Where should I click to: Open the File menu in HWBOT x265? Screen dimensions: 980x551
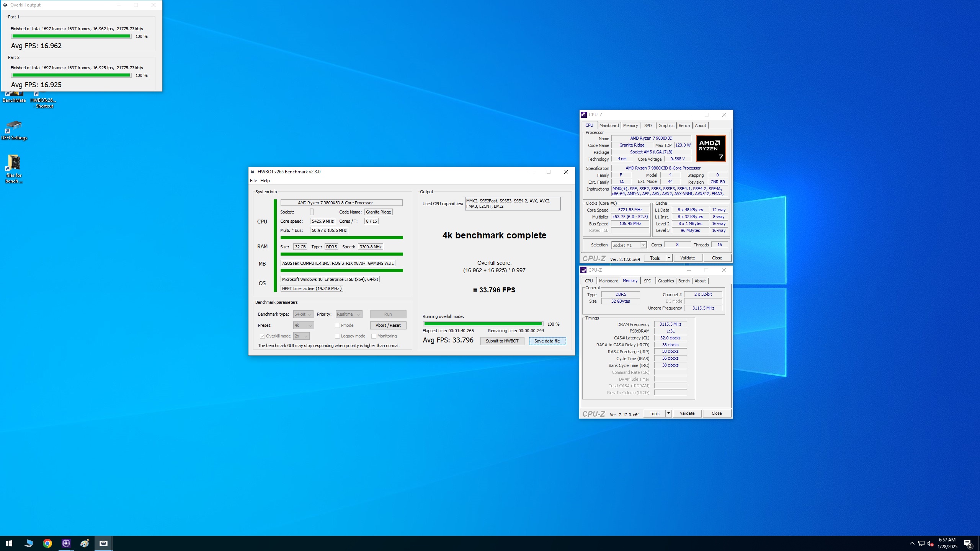[253, 181]
